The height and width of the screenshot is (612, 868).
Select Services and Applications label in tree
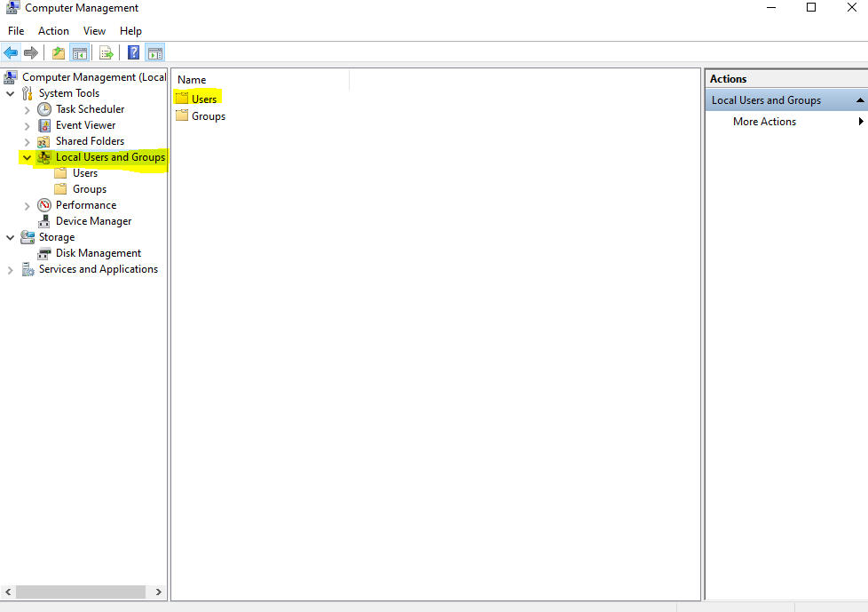coord(98,269)
